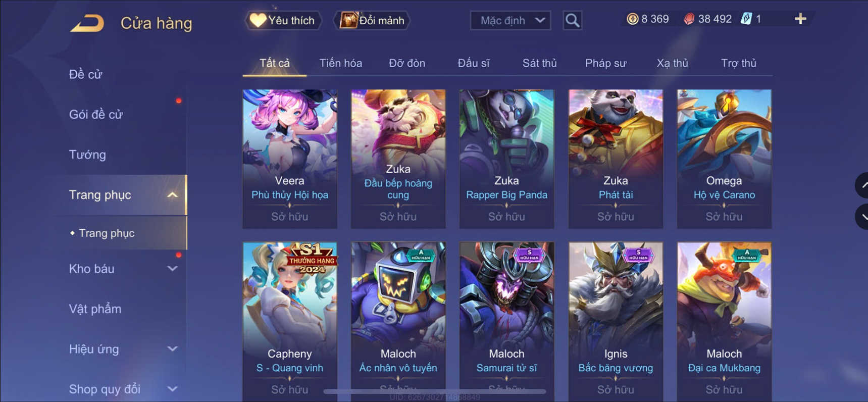This screenshot has width=868, height=402.
Task: Open the search magnifier icon
Action: tap(572, 21)
